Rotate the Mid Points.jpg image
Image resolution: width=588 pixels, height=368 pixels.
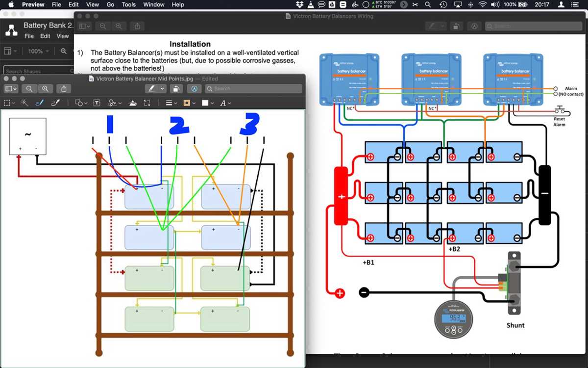[176, 89]
